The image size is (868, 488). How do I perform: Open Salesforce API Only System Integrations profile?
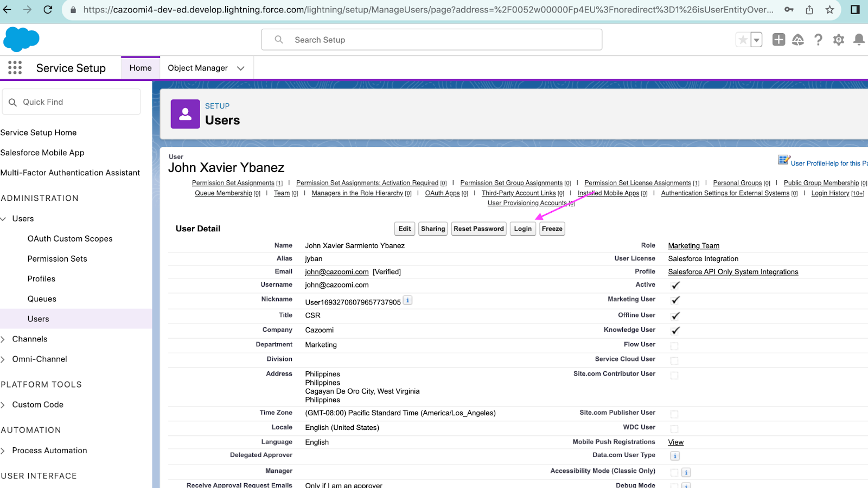(733, 272)
